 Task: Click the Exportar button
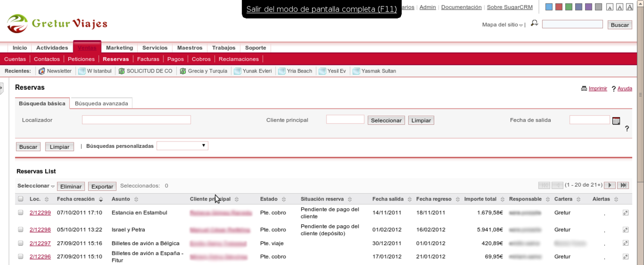tap(102, 187)
